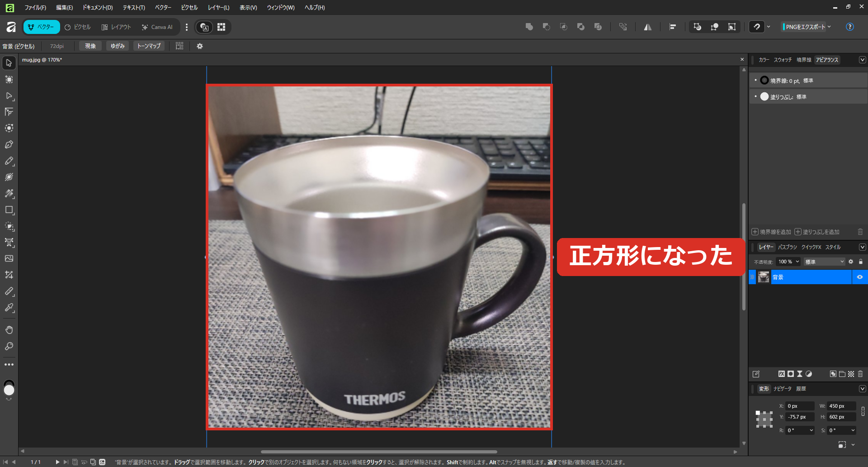This screenshot has height=467, width=868.
Task: Click the white fill color swatch
Action: 764,96
